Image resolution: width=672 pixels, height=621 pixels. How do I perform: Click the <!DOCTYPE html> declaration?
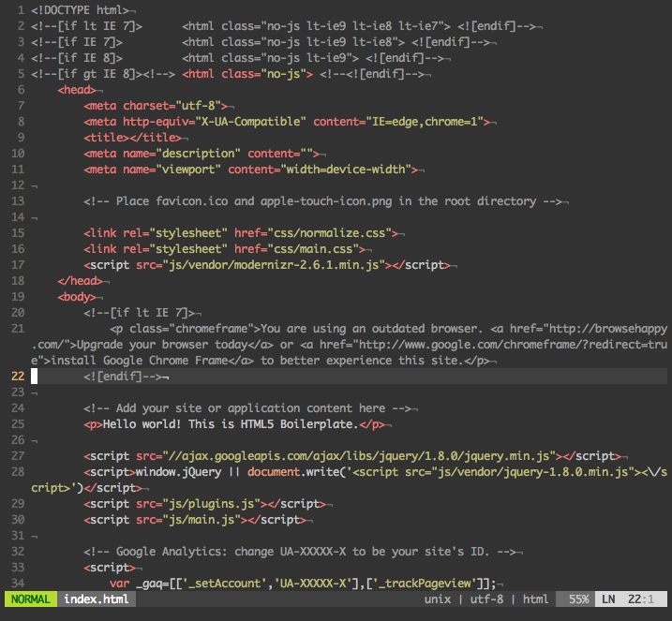80,10
